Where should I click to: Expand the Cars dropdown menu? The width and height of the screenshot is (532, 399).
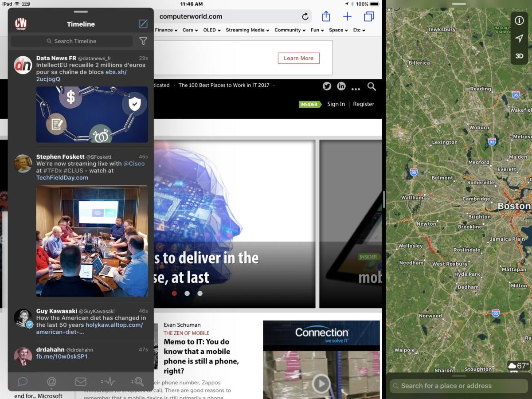point(190,30)
